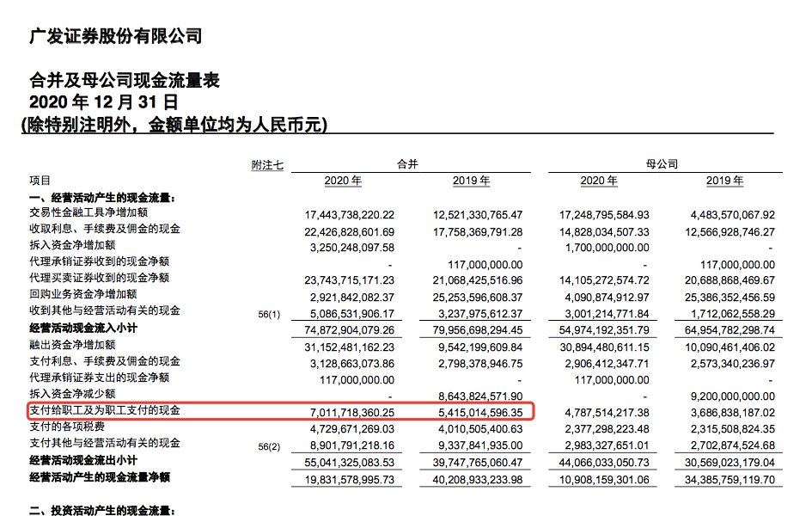Click row label 支付给职工及为职工支付的现金

[105, 410]
